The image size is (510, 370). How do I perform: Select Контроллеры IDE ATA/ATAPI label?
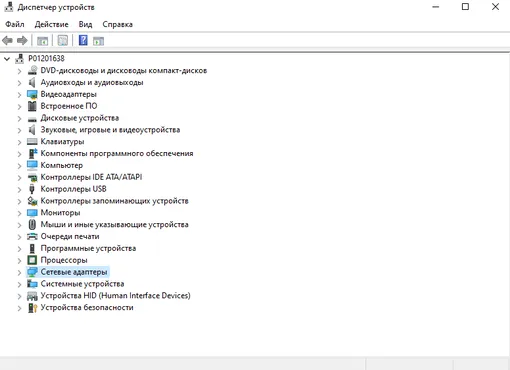(91, 177)
